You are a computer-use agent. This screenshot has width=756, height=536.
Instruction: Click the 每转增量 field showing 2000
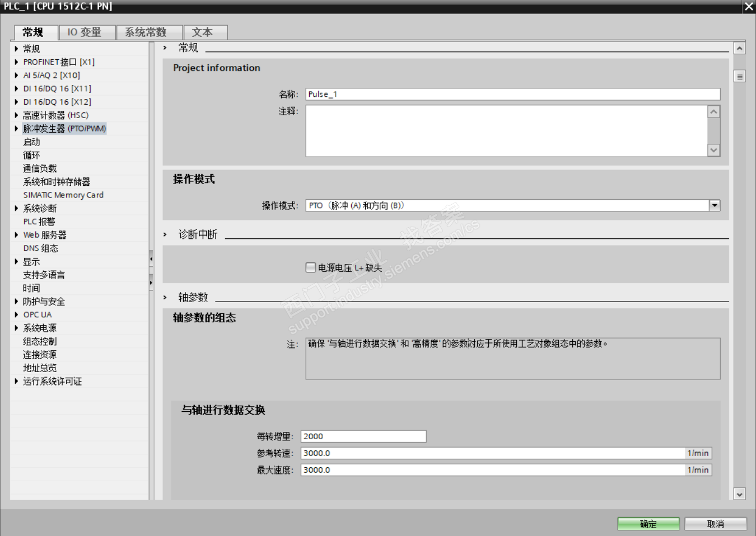pyautogui.click(x=363, y=436)
